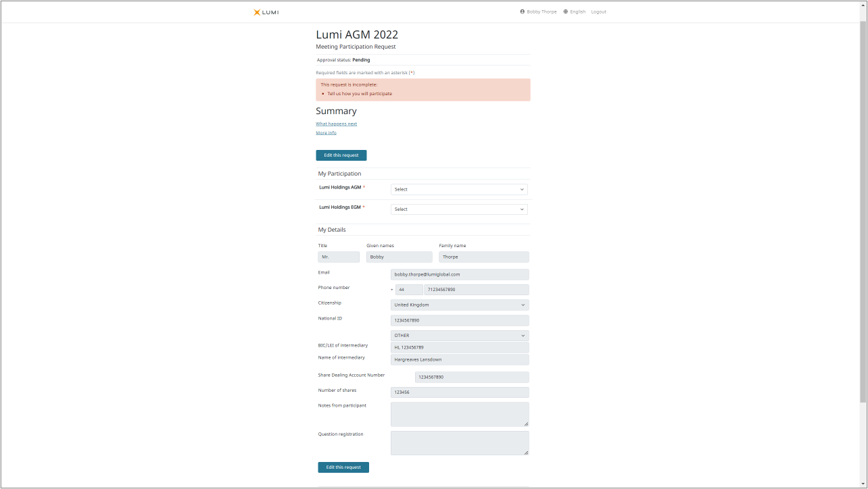Open the English language selector
Image resolution: width=868 pixels, height=489 pixels.
(575, 11)
